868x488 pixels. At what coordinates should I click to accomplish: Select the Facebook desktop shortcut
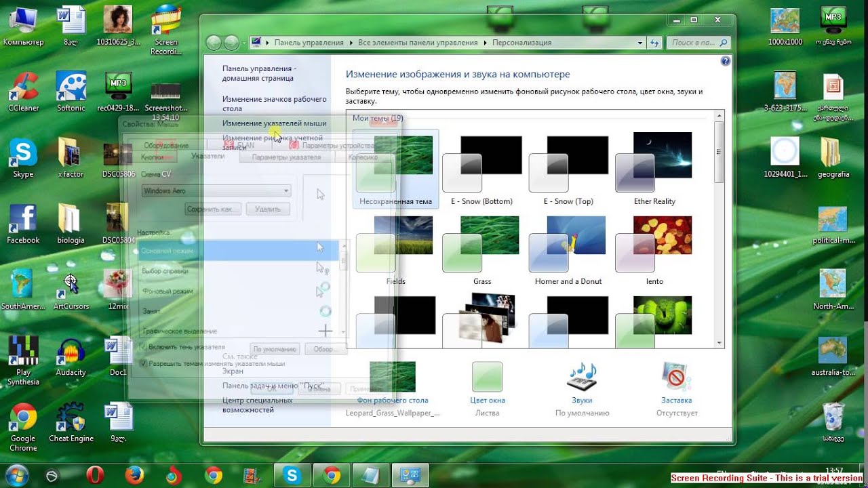[x=23, y=224]
